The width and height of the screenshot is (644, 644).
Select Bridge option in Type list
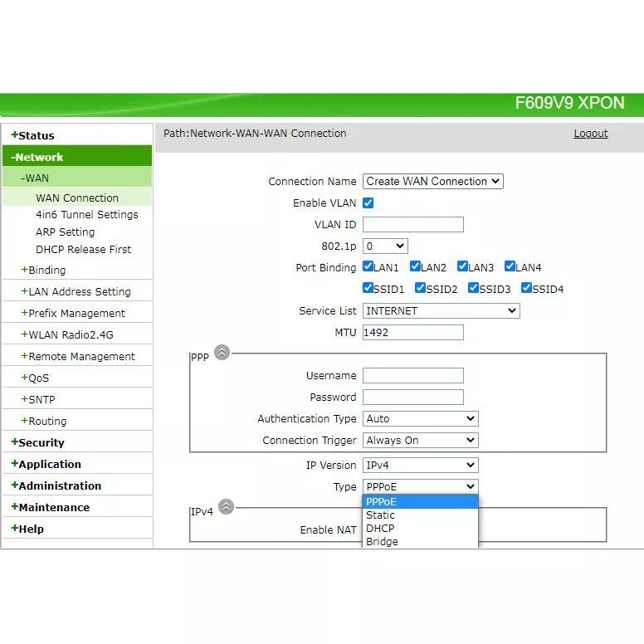point(421,541)
